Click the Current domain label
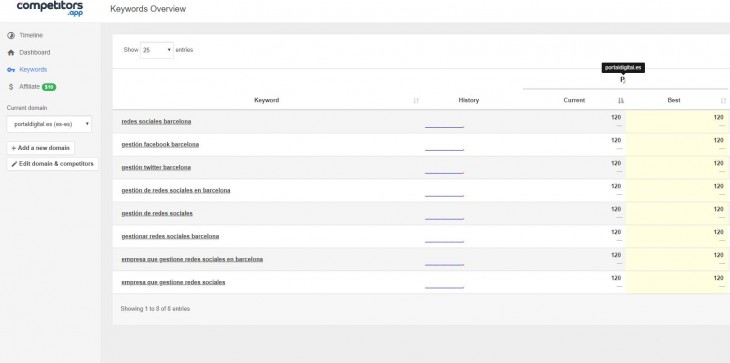Image resolution: width=730 pixels, height=363 pixels. point(27,108)
